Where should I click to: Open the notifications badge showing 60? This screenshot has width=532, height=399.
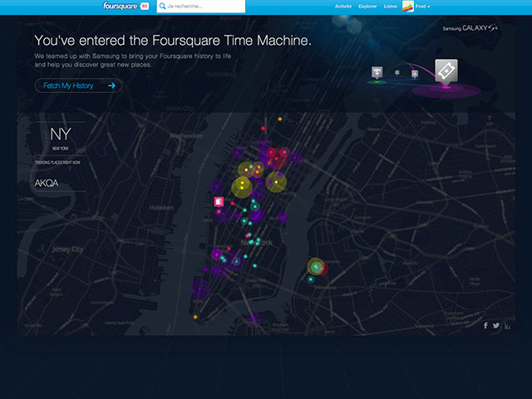[145, 6]
